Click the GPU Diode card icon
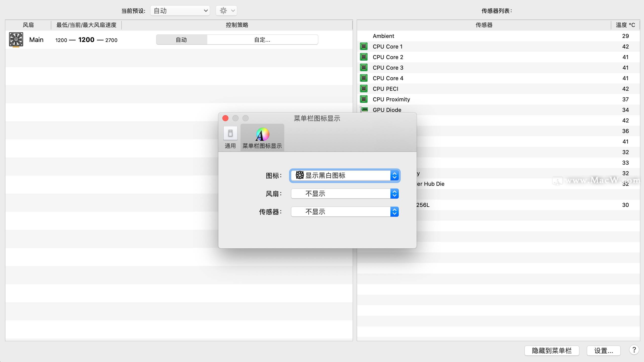 pos(364,110)
